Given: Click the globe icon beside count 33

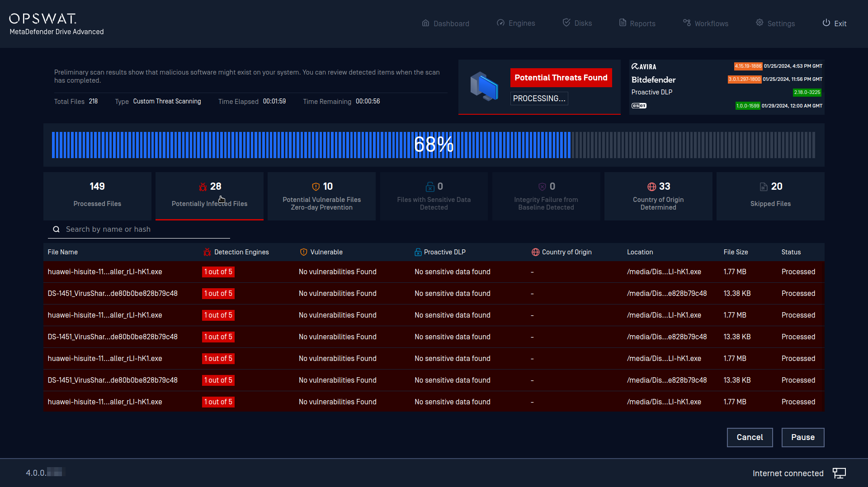Looking at the screenshot, I should point(651,187).
